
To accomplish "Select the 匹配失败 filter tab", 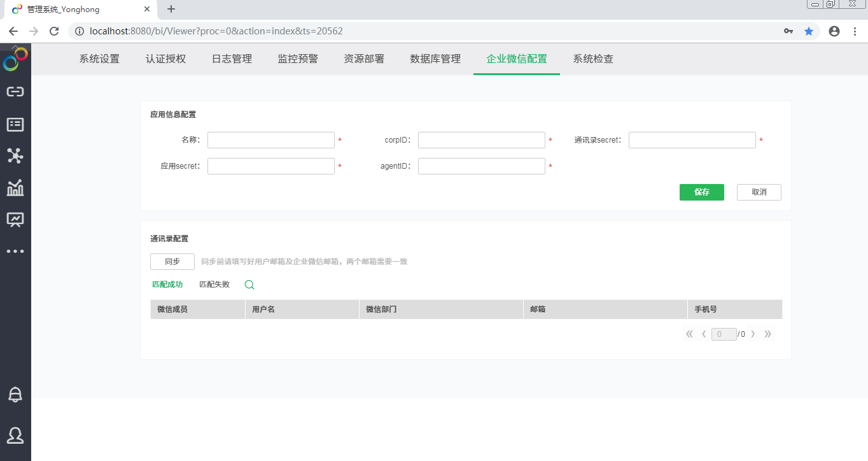I will 214,285.
